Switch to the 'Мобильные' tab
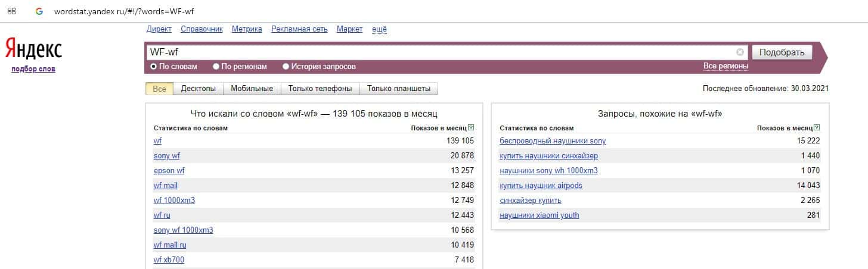Viewport: 868px width, 269px height. pos(252,89)
